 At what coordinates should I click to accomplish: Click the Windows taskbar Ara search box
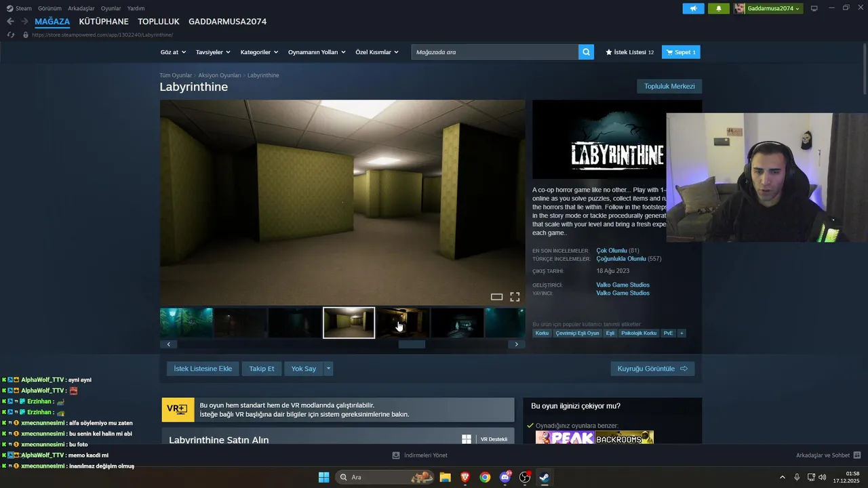coord(386,477)
